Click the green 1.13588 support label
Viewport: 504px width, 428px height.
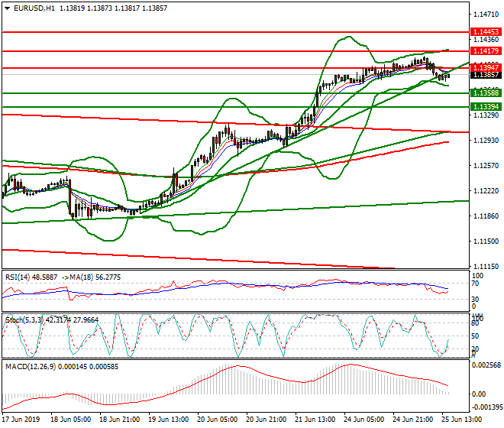coord(486,93)
